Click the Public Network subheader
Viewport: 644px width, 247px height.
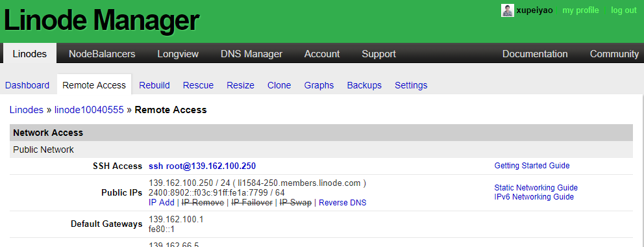[x=321, y=149]
